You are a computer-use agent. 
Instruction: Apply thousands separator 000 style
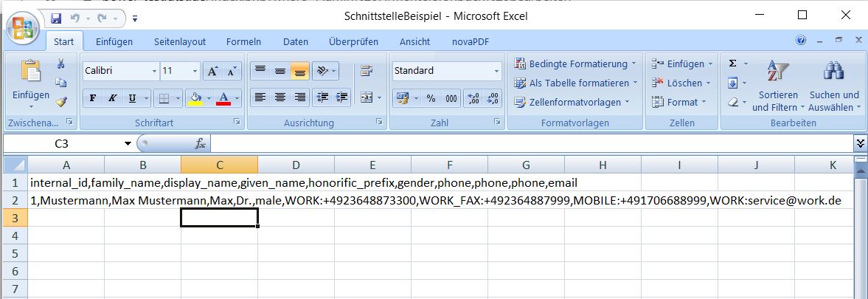click(x=451, y=99)
